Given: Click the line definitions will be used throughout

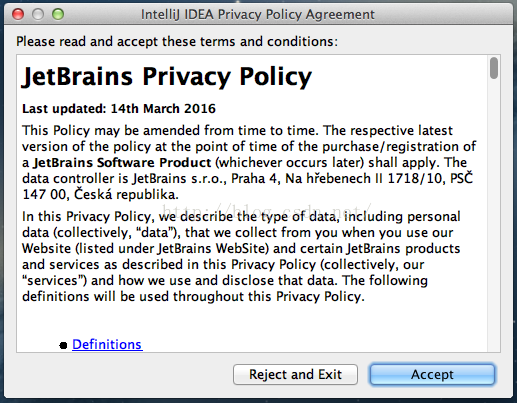Looking at the screenshot, I should point(193,296).
